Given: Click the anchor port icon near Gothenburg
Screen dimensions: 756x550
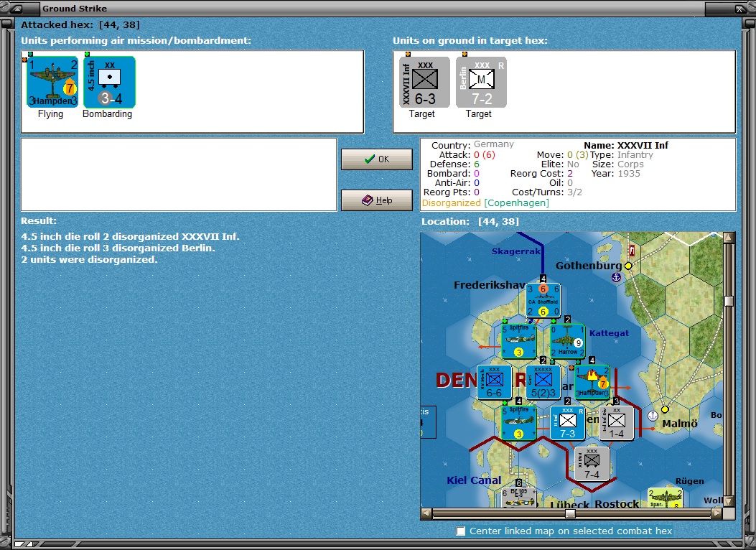Looking at the screenshot, I should 616,277.
